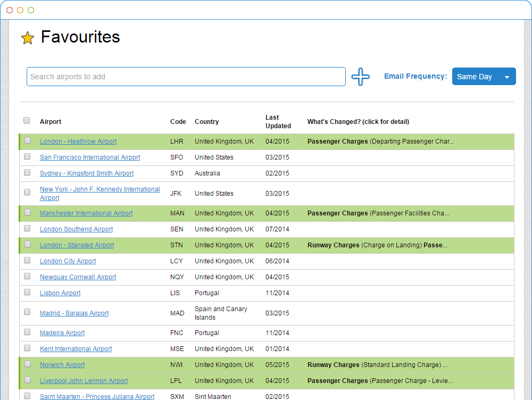Click the Email Frequency label
The height and width of the screenshot is (400, 532).
click(415, 77)
